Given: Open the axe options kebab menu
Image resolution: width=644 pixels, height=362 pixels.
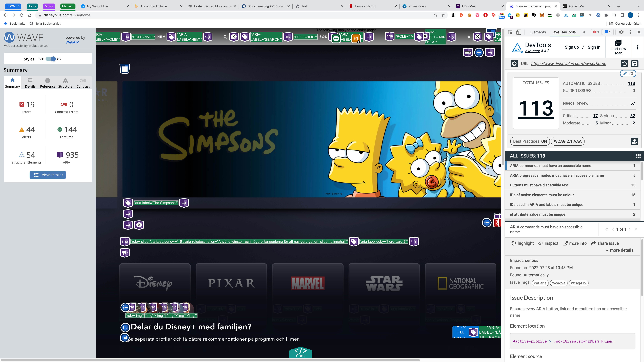Looking at the screenshot, I should pos(637,47).
